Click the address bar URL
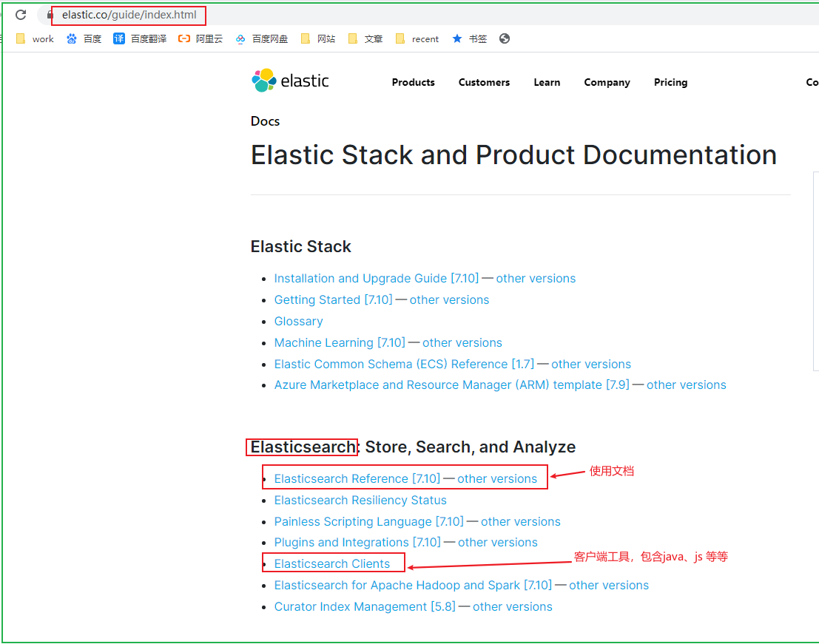This screenshot has width=819, height=644. [129, 15]
